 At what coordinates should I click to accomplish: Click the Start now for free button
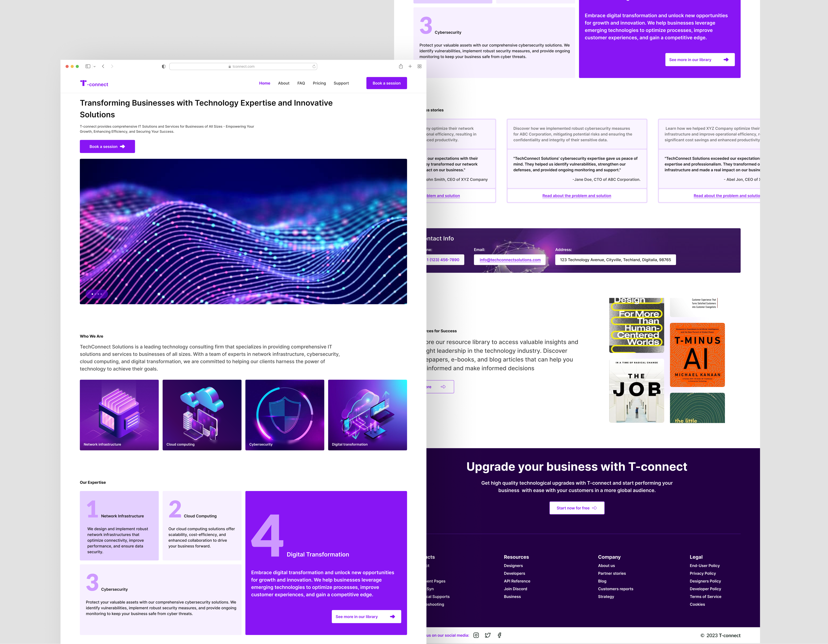pyautogui.click(x=577, y=508)
